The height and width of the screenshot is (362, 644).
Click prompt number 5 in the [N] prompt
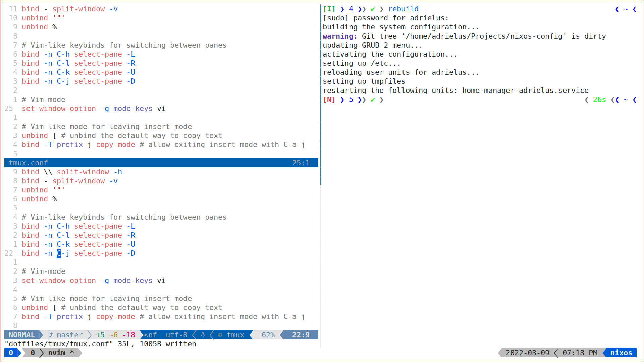point(351,100)
